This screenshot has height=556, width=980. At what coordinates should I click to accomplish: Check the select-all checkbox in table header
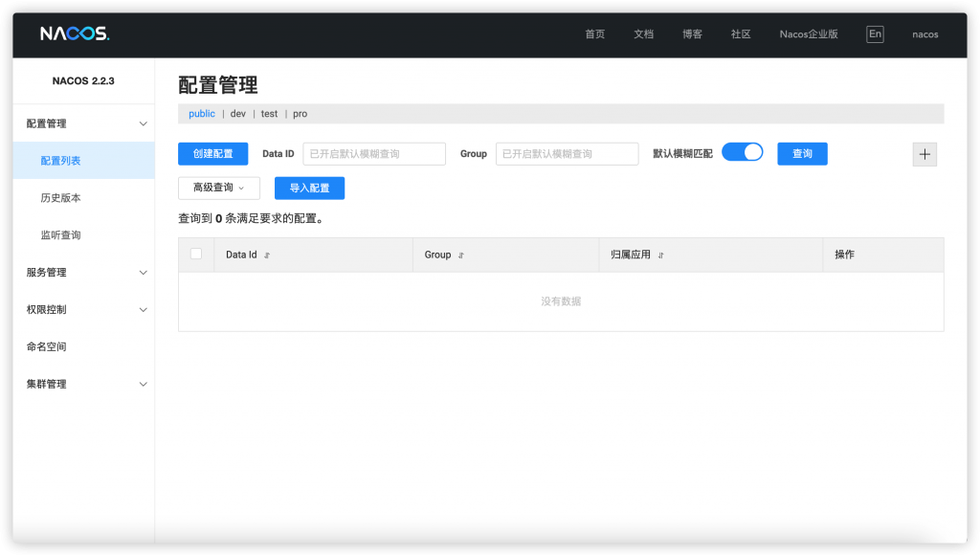(196, 255)
